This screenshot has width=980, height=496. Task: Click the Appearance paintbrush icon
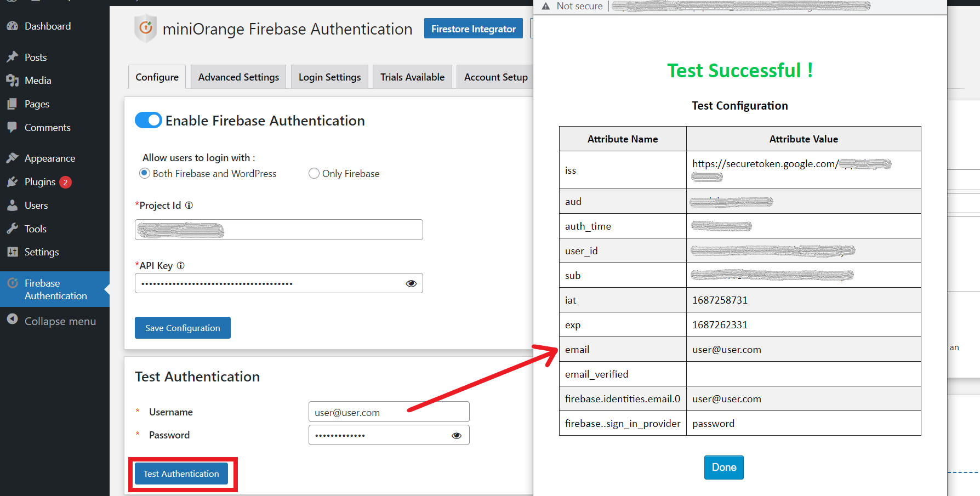coord(12,158)
